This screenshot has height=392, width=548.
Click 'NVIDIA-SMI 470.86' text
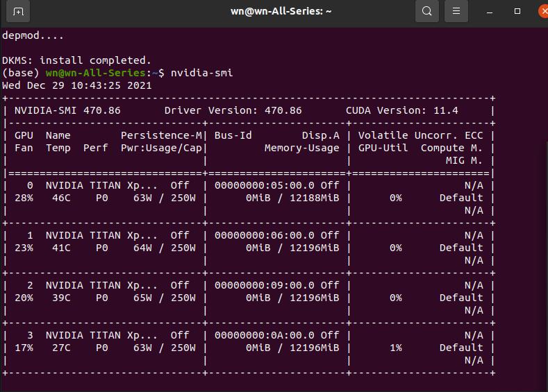click(x=67, y=110)
